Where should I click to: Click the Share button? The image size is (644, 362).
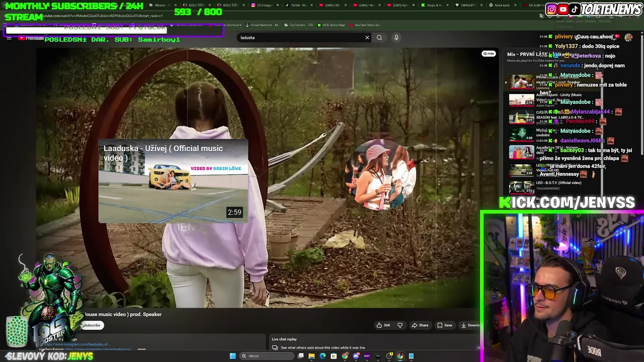point(420,325)
